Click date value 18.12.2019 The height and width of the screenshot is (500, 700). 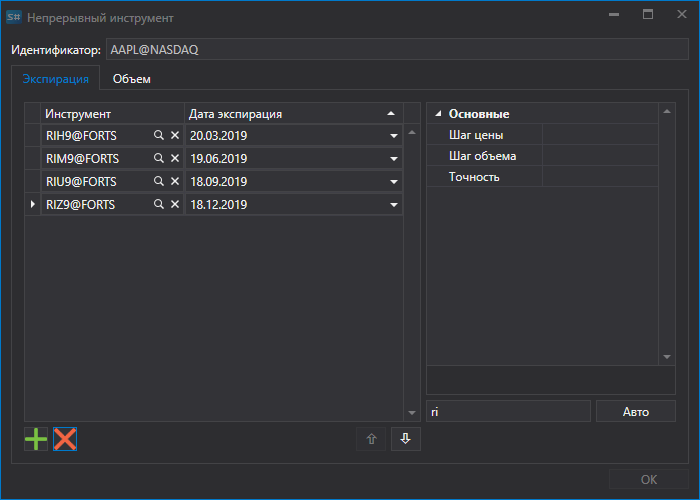(218, 204)
